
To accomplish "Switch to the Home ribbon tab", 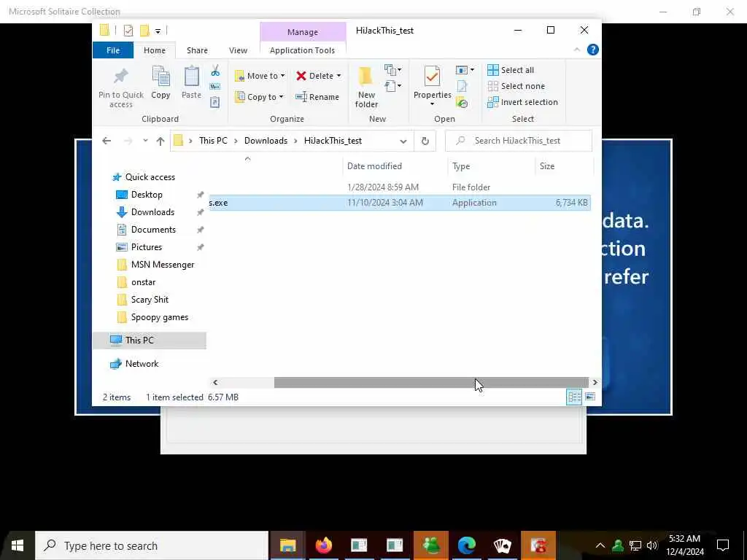I will tap(155, 50).
